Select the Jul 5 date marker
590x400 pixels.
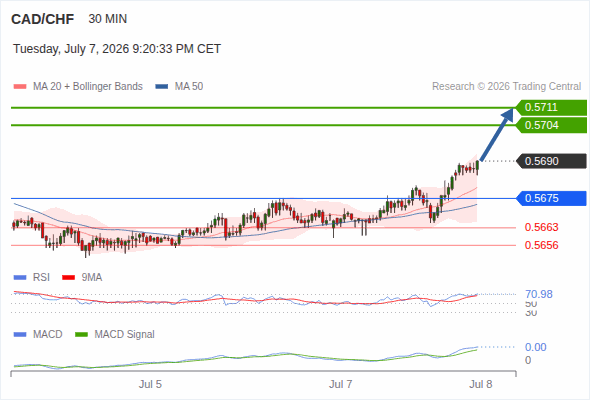tap(150, 384)
